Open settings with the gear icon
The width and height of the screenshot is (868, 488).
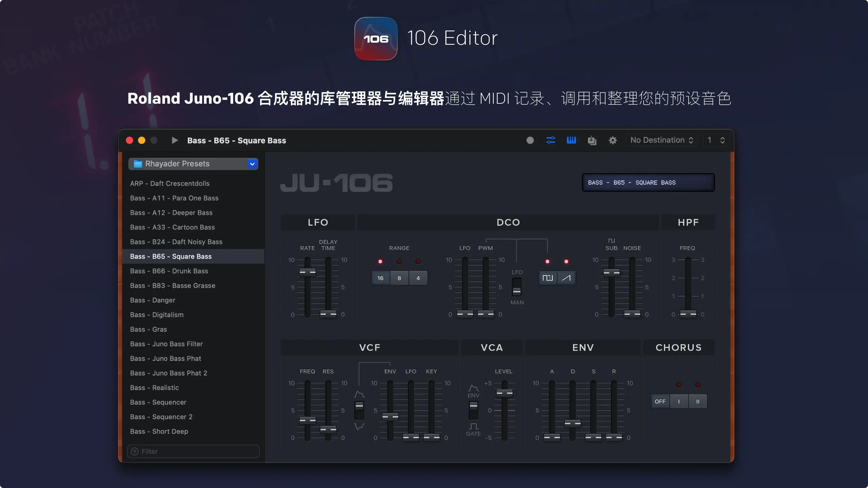coord(613,140)
